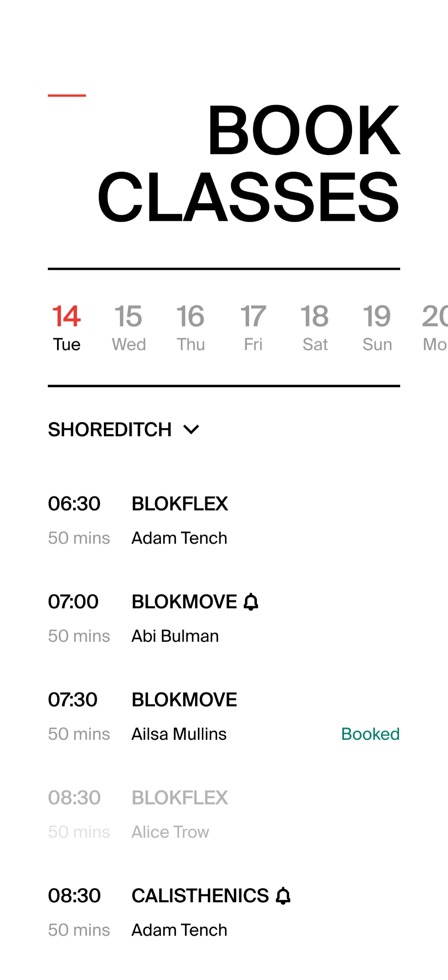Choose Thursday 16 in the date strip
This screenshot has width=448, height=980.
pyautogui.click(x=190, y=328)
